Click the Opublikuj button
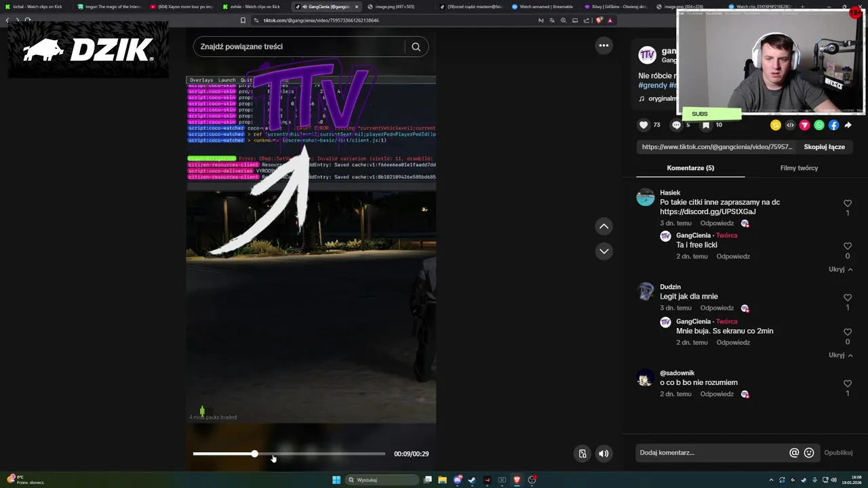The height and width of the screenshot is (488, 868). tap(838, 453)
